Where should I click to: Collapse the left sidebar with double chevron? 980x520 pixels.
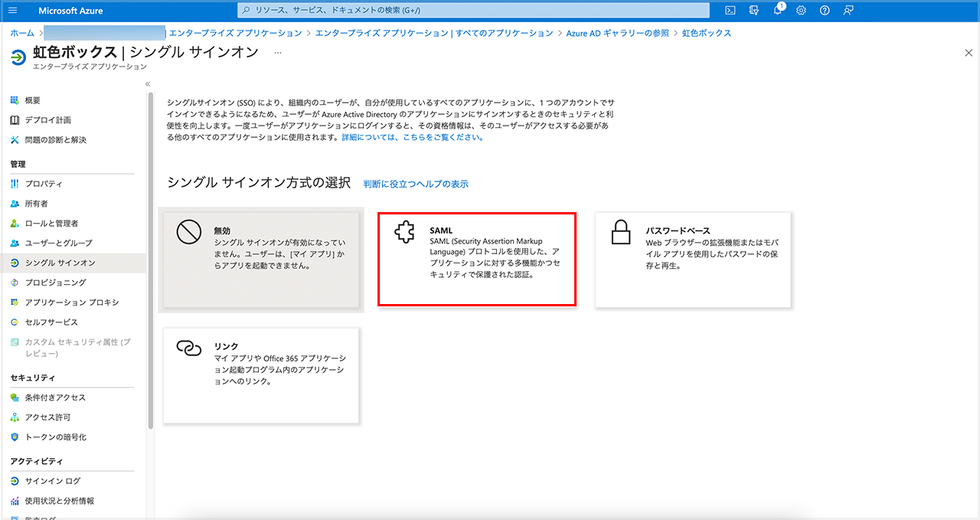pyautogui.click(x=148, y=83)
